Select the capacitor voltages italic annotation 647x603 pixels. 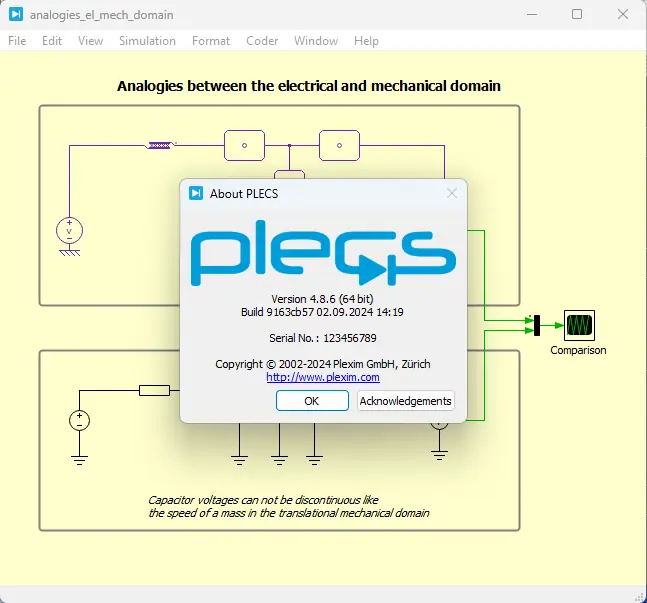(288, 506)
